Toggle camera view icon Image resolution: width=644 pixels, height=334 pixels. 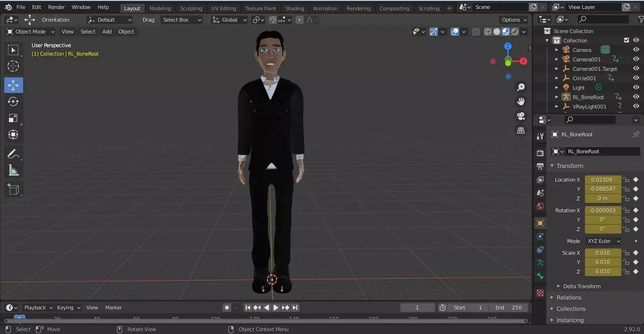point(521,116)
